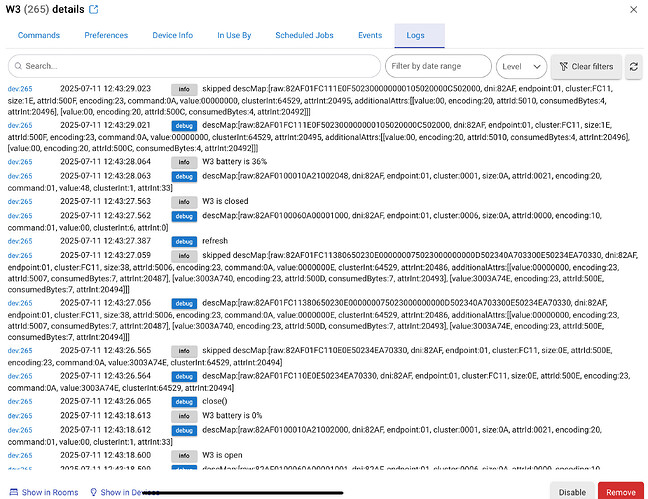Click dev:265 link at 12:43:27.562
The image size is (648, 499).
point(20,216)
